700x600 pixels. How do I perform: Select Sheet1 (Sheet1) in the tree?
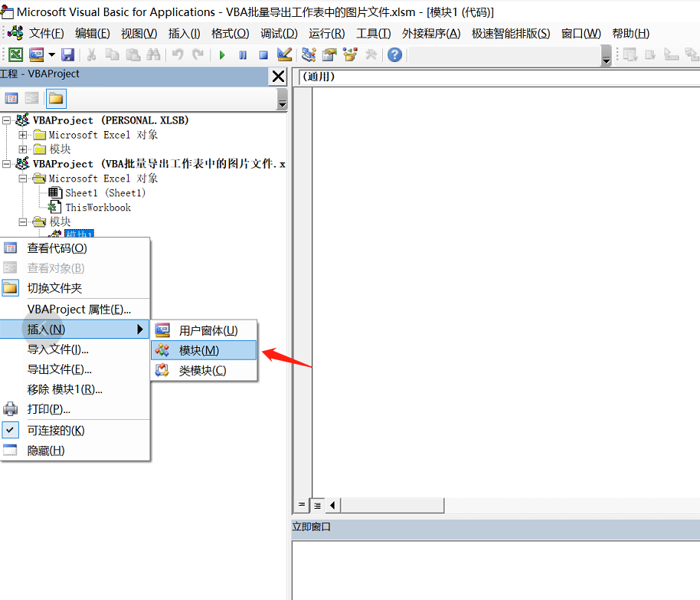pos(106,193)
